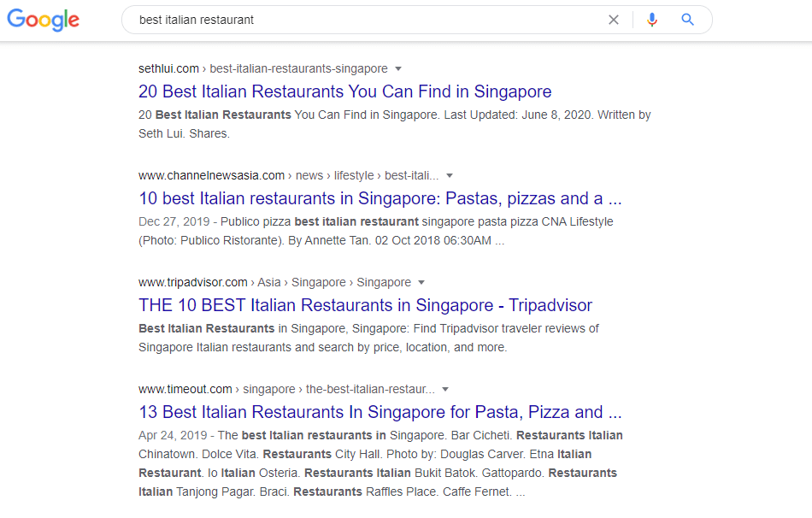Viewport: 812px width, 518px height.
Task: Click the 'news' breadcrumb under channelnewsasia result
Action: [309, 175]
